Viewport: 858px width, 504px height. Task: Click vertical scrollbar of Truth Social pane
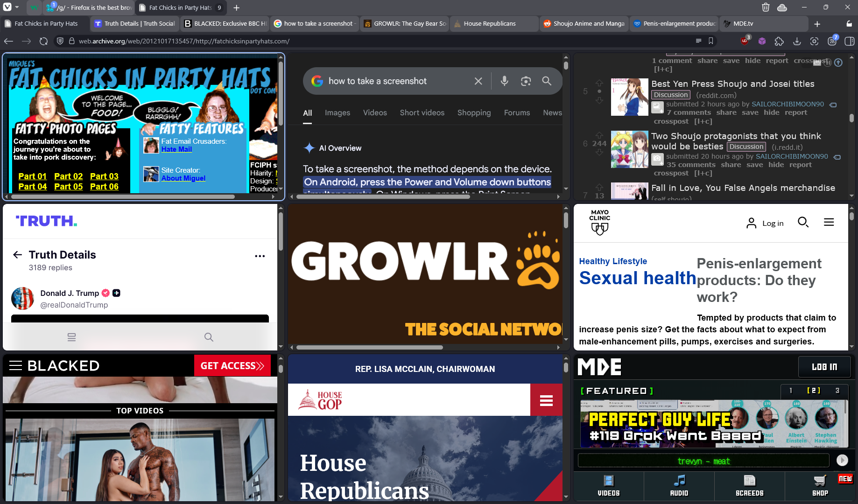[x=281, y=231]
